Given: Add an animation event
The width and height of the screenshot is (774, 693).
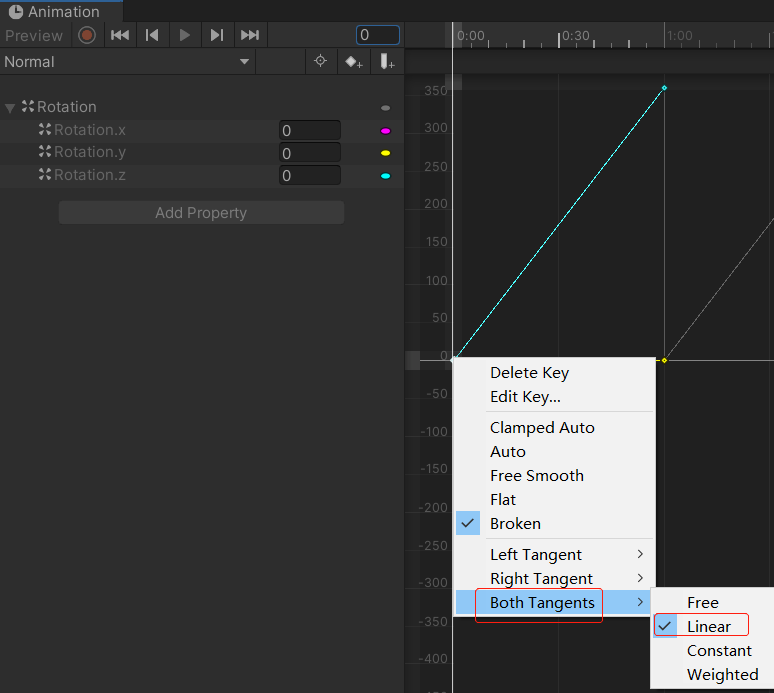Looking at the screenshot, I should click(x=386, y=61).
